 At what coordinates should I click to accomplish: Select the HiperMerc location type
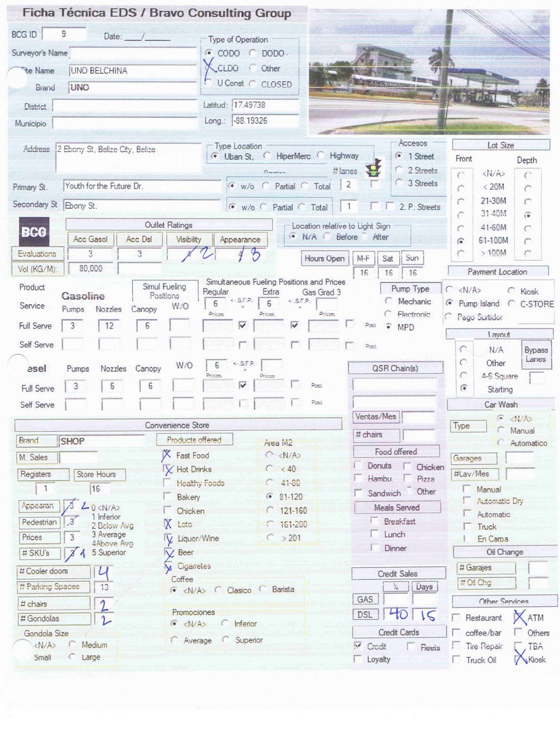[268, 155]
